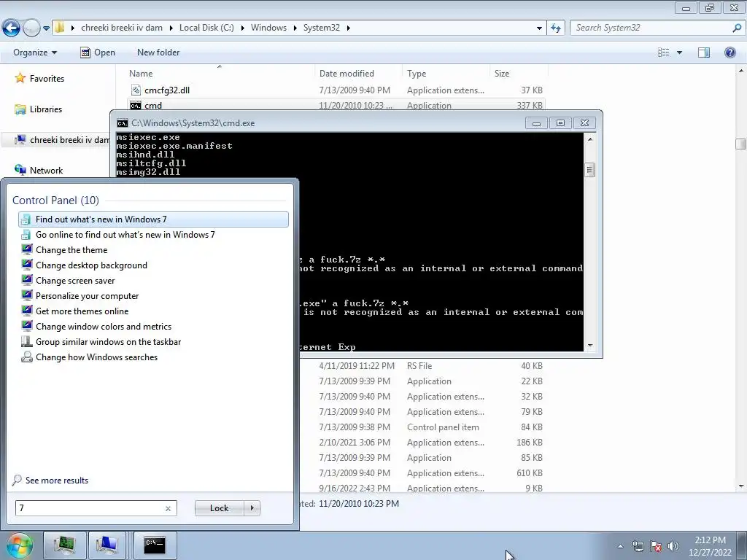
Task: Click the Help question mark icon
Action: click(x=729, y=52)
